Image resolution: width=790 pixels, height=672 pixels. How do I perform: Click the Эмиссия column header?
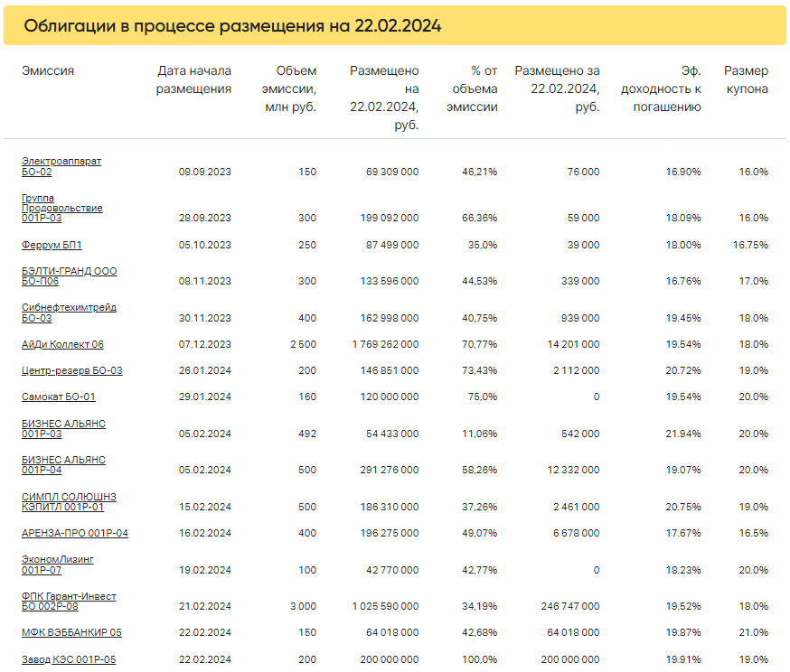[48, 71]
